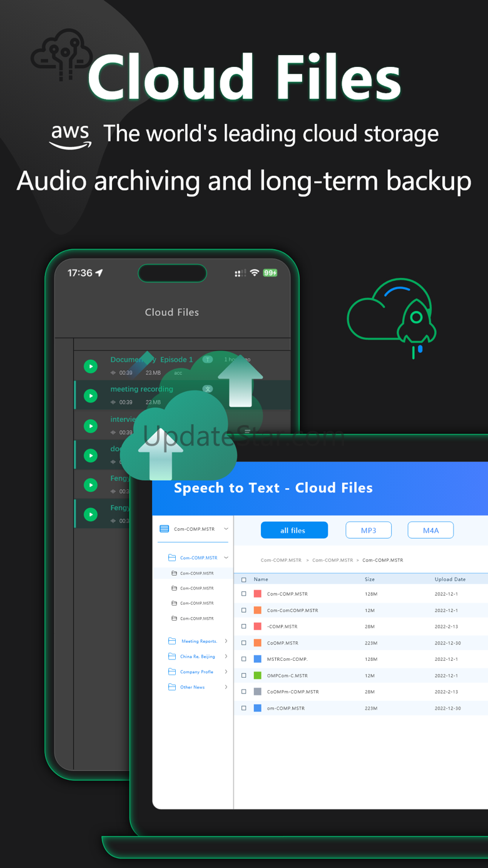This screenshot has width=488, height=868.
Task: Click the orange file icon of CoOMP.MSTR
Action: tap(258, 643)
